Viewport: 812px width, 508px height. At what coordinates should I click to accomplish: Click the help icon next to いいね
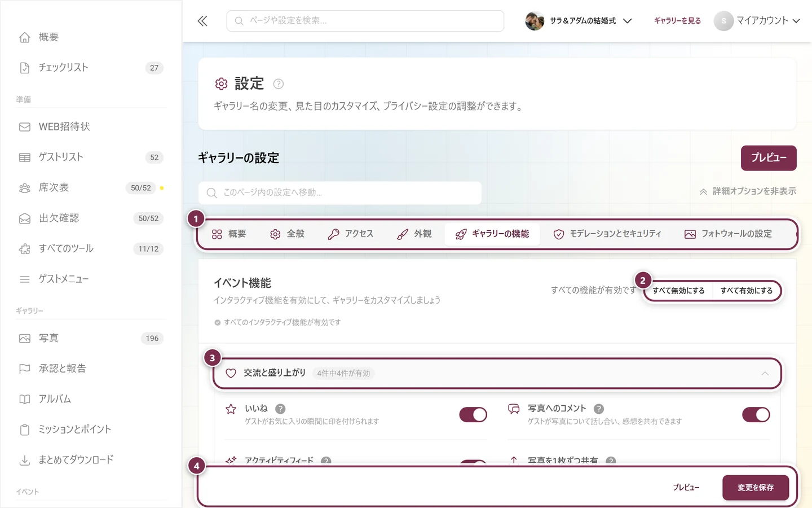[x=280, y=409]
